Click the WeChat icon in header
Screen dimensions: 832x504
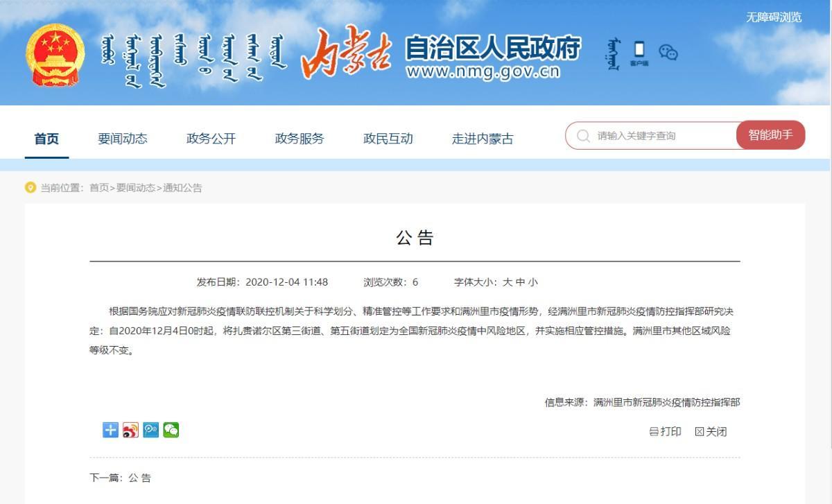point(668,53)
